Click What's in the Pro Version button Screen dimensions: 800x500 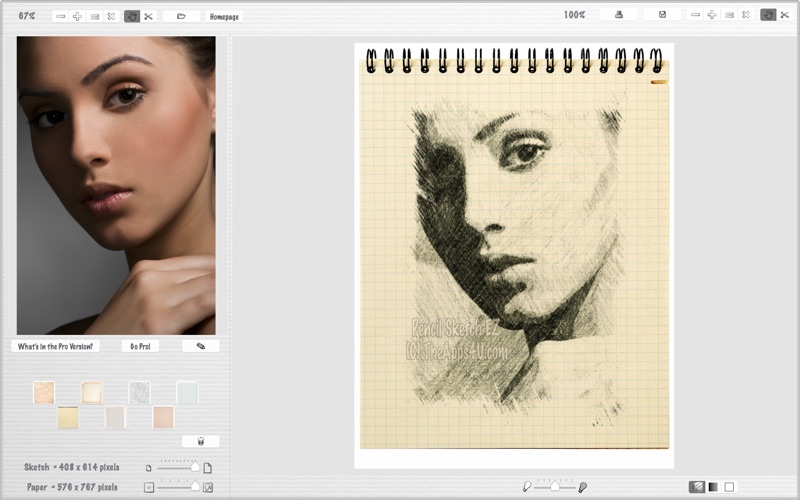pyautogui.click(x=56, y=346)
